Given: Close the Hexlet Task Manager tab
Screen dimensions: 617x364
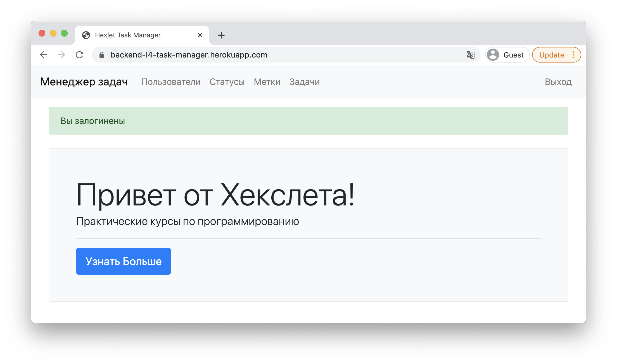Looking at the screenshot, I should 200,35.
